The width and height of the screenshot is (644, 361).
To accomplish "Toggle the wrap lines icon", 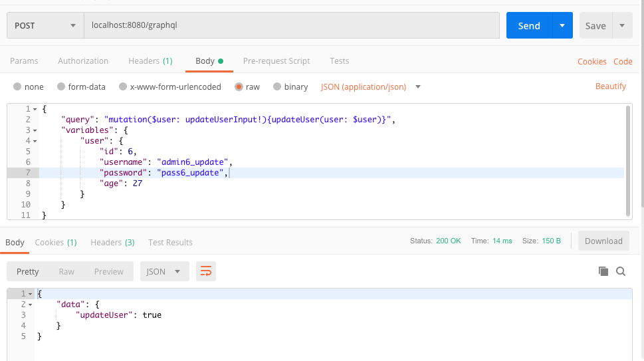I will (x=206, y=271).
